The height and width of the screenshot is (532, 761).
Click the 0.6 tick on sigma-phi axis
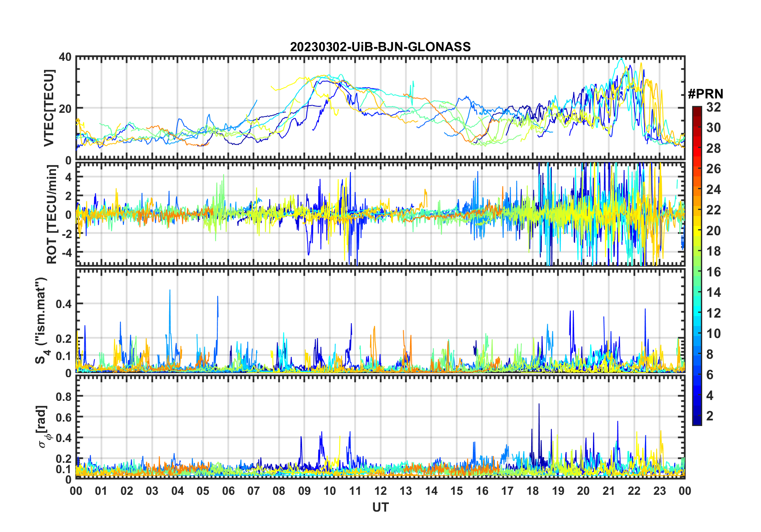coord(64,417)
